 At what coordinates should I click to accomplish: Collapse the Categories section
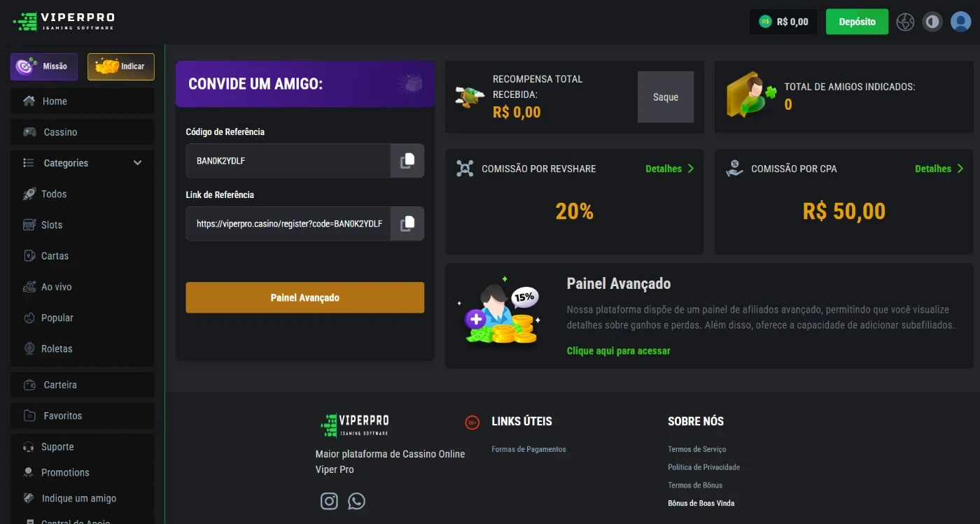point(137,163)
